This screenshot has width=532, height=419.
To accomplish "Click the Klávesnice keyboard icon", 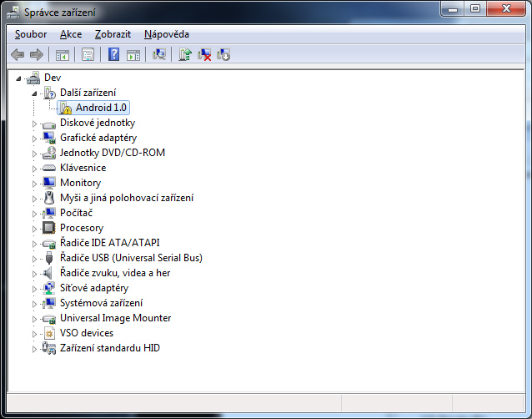I will [49, 168].
